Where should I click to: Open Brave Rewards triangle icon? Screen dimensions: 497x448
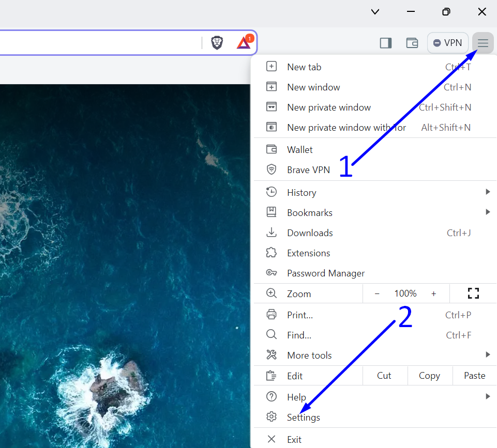click(244, 43)
